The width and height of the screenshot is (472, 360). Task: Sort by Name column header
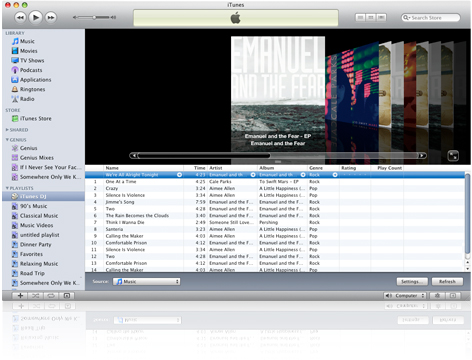pyautogui.click(x=143, y=168)
